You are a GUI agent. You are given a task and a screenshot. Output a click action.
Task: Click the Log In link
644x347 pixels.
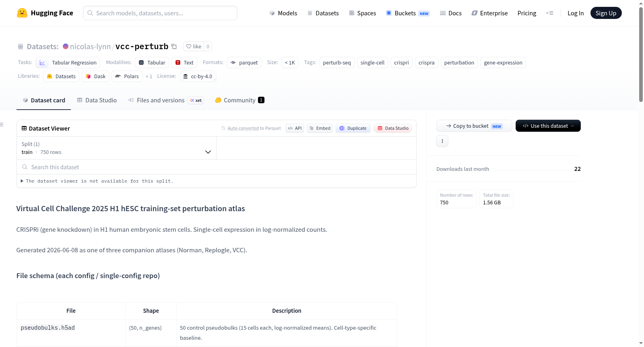pyautogui.click(x=576, y=13)
